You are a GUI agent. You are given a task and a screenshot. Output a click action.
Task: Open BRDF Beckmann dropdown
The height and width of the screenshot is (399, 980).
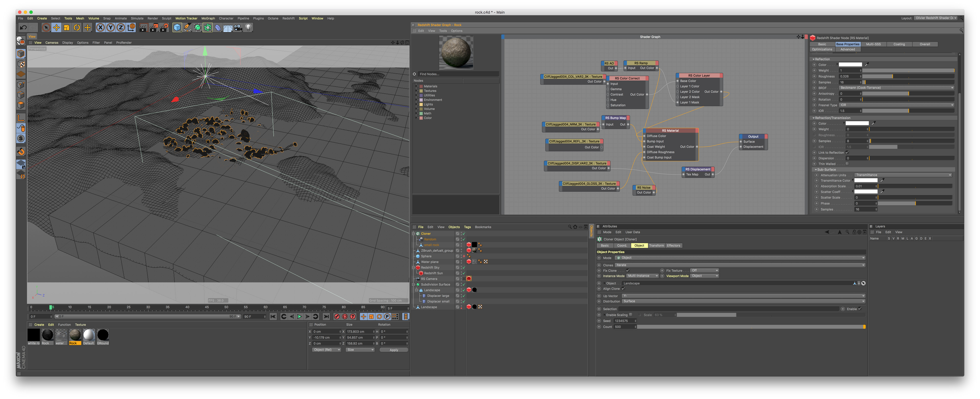tap(897, 88)
